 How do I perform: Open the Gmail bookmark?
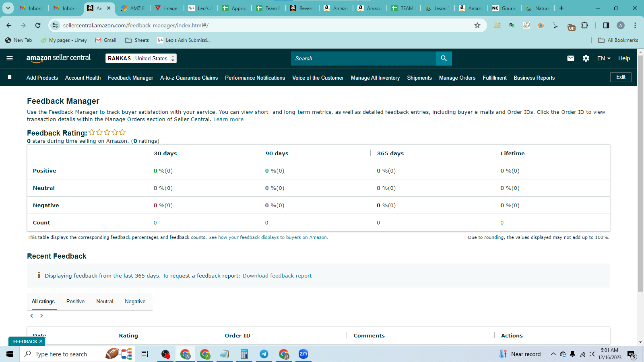tap(105, 40)
